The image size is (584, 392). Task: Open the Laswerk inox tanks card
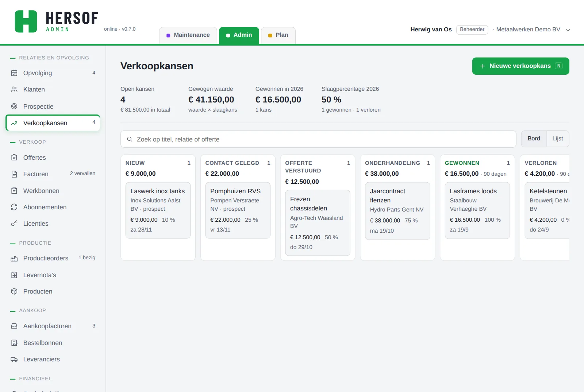[158, 210]
